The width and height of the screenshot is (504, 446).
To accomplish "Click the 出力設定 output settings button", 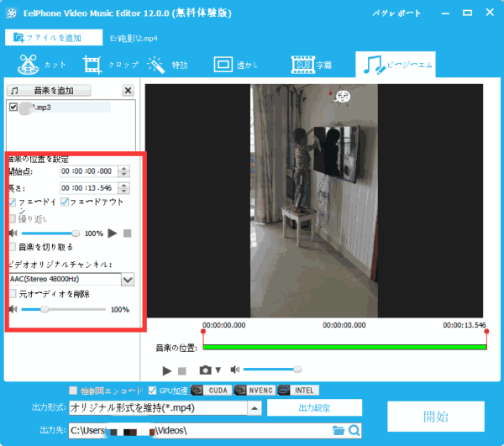I will coord(314,407).
